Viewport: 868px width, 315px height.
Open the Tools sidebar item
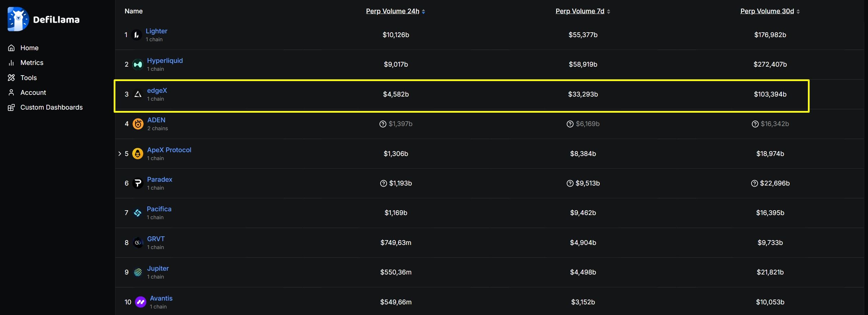28,78
